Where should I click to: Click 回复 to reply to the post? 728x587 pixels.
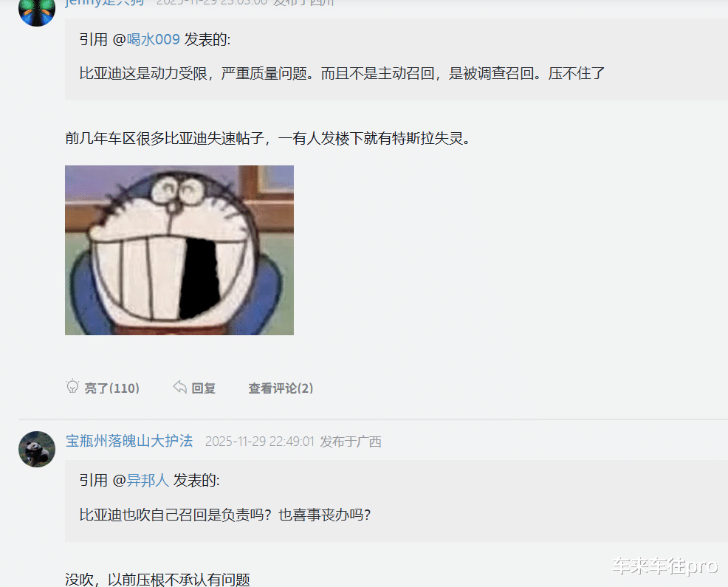[x=203, y=388]
